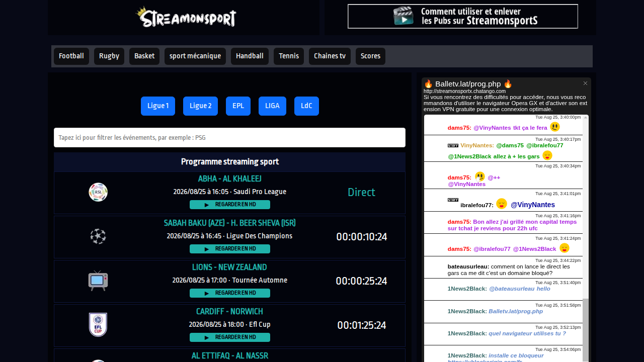Close the chat announcement banner
Viewport: 644px width, 362px height.
click(585, 83)
